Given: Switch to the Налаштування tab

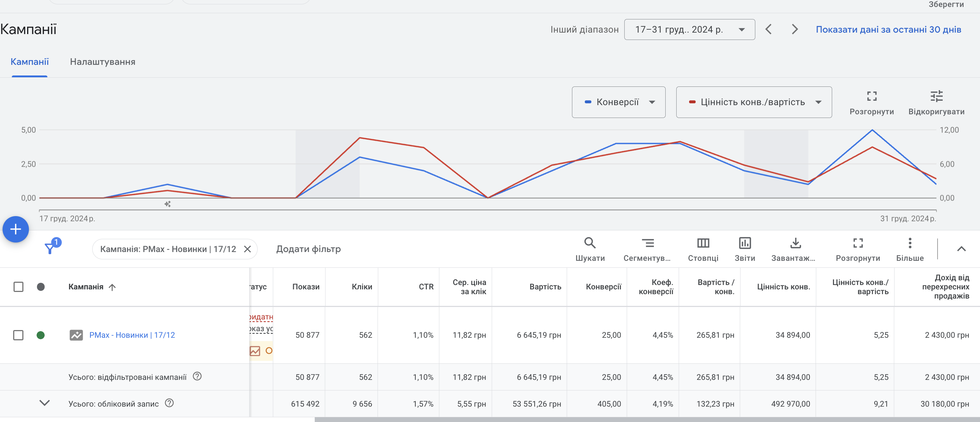Looking at the screenshot, I should click(x=102, y=62).
